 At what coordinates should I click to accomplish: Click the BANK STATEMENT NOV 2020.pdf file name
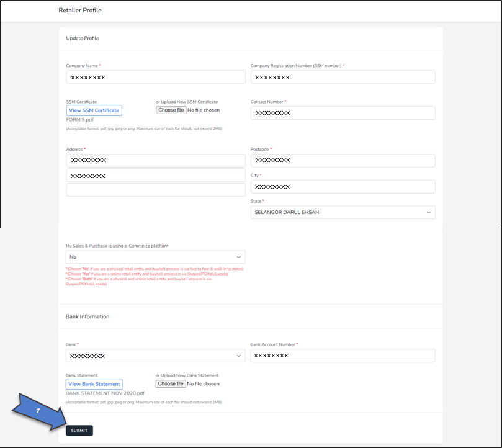[105, 393]
